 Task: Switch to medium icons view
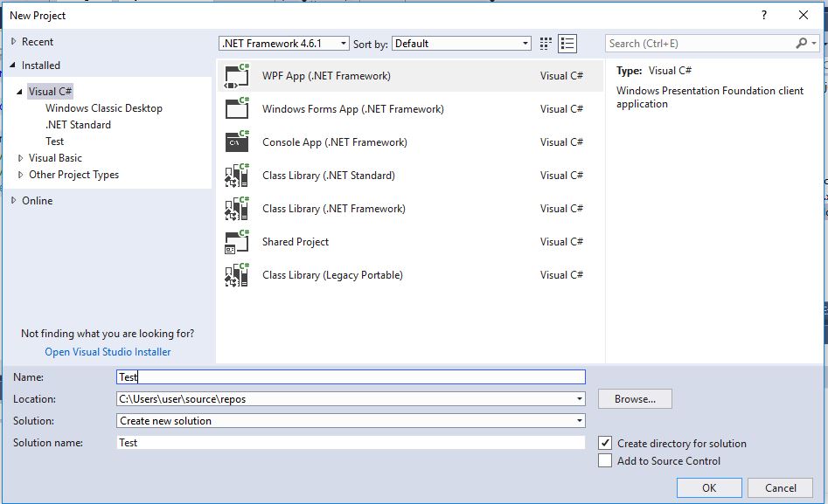point(544,42)
